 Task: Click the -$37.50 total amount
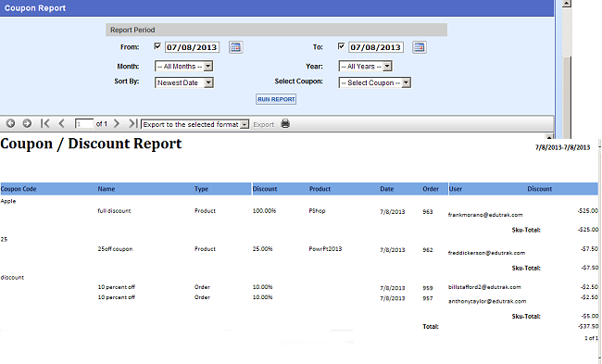[588, 326]
